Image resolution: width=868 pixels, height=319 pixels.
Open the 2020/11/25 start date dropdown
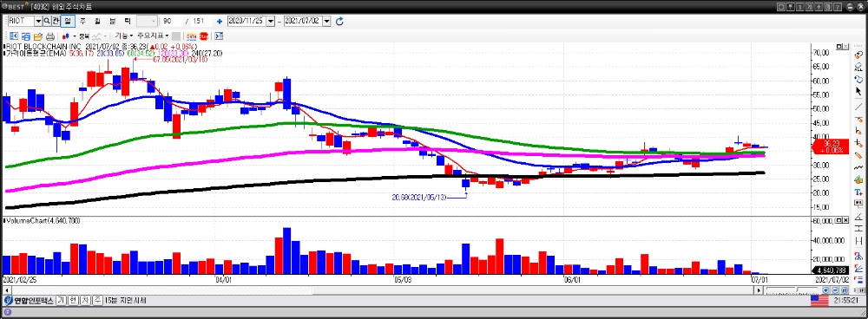[x=271, y=21]
